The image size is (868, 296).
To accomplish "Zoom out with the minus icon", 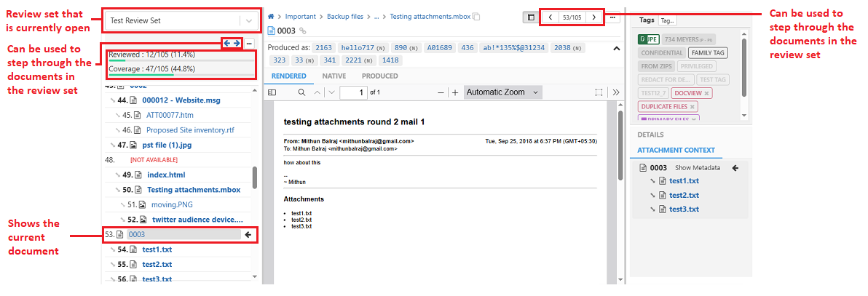I will coord(441,92).
